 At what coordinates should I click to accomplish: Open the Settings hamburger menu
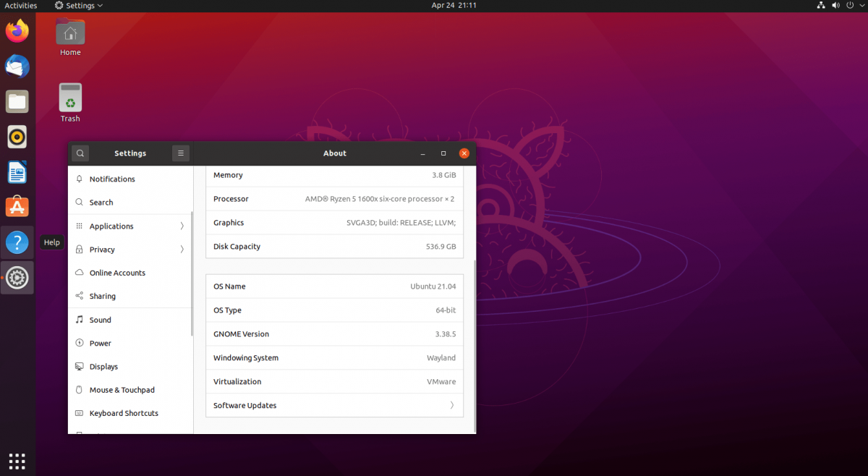180,153
